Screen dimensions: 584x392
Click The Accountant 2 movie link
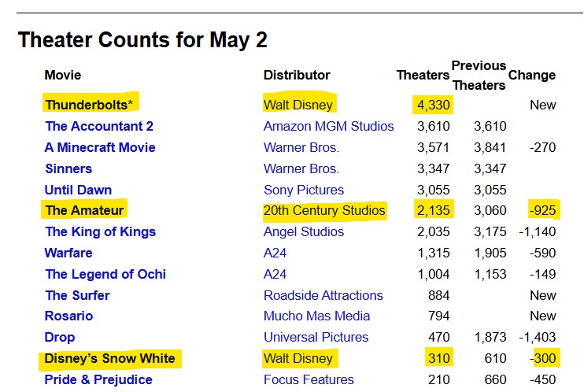point(99,126)
